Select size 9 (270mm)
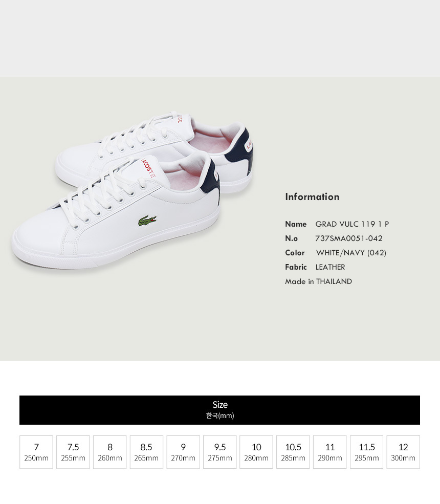Screen dimensions: 440x504 (x=183, y=452)
